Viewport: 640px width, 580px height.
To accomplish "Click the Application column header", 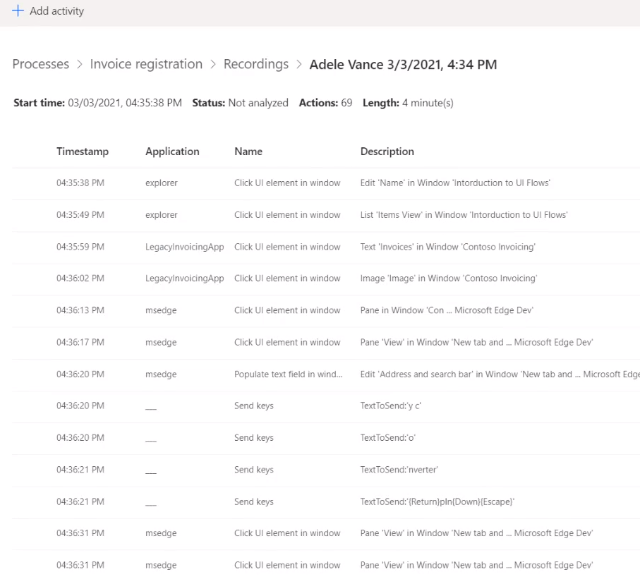I will click(172, 151).
